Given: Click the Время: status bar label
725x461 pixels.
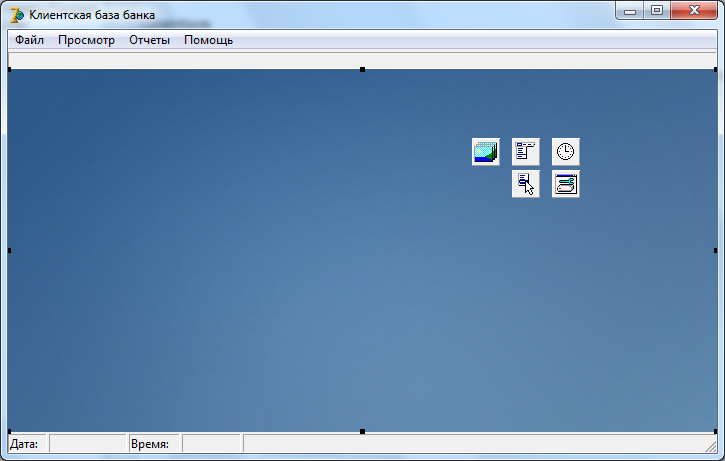Looking at the screenshot, I should coord(150,444).
